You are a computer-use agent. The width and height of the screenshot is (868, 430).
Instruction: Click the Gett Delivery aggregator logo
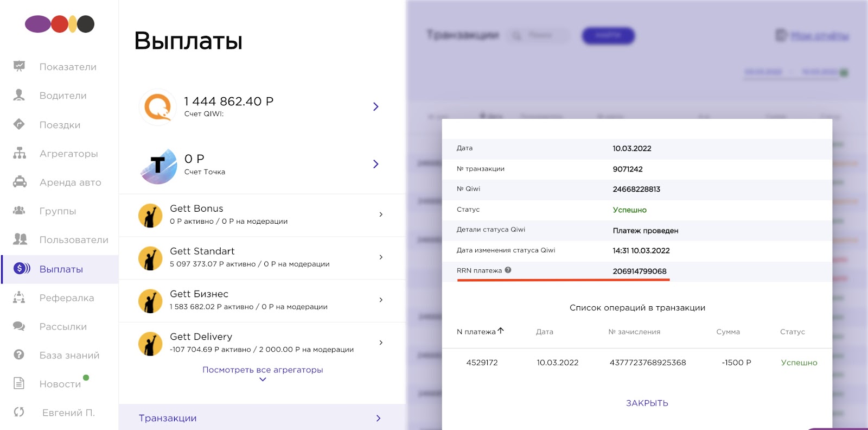[x=150, y=344]
